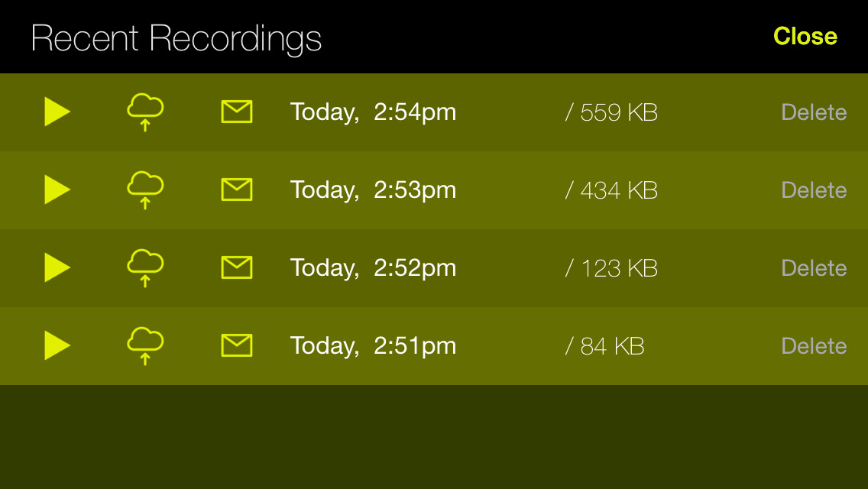Delete the 2:54pm recording

pos(814,112)
